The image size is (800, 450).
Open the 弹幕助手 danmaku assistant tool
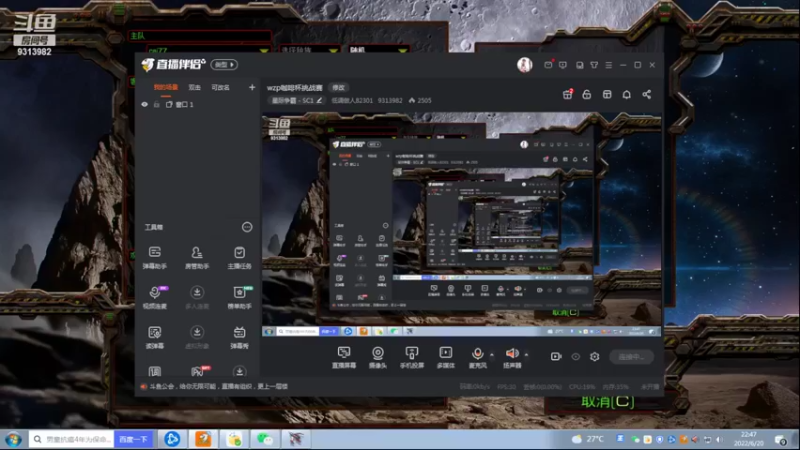point(155,258)
